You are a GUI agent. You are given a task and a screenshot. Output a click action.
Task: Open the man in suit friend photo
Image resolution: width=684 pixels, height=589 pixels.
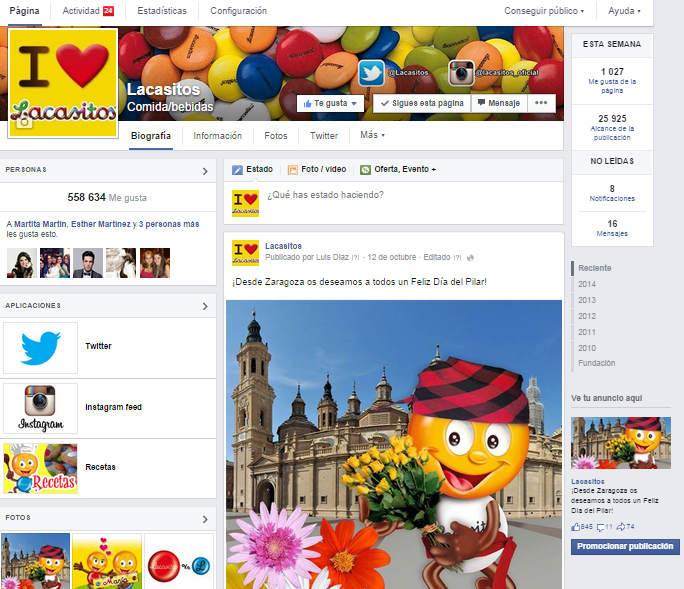[88, 263]
